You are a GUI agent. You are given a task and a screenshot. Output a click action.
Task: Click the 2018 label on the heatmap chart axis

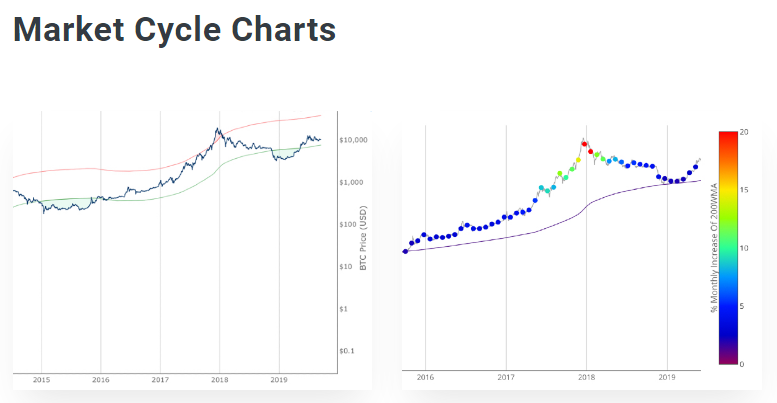pos(585,377)
